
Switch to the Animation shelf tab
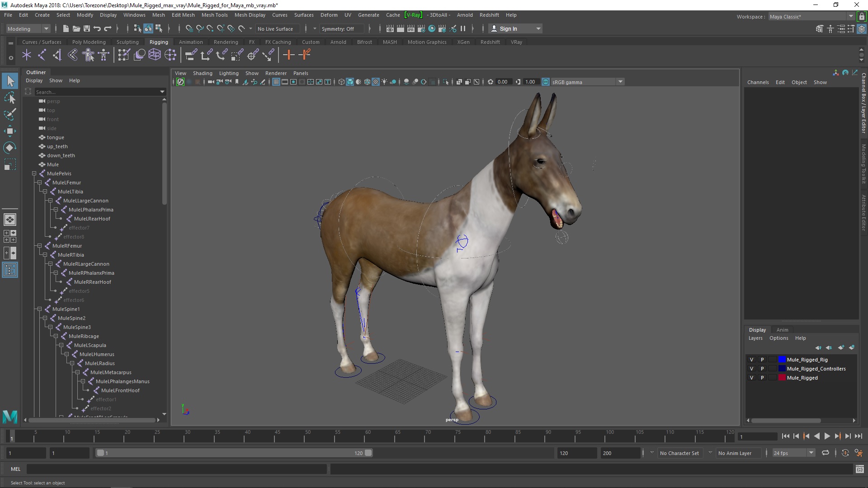tap(191, 42)
